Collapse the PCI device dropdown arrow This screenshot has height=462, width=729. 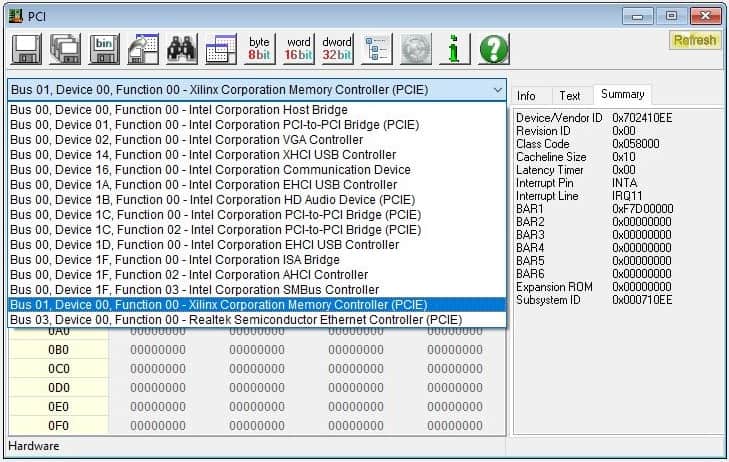497,90
